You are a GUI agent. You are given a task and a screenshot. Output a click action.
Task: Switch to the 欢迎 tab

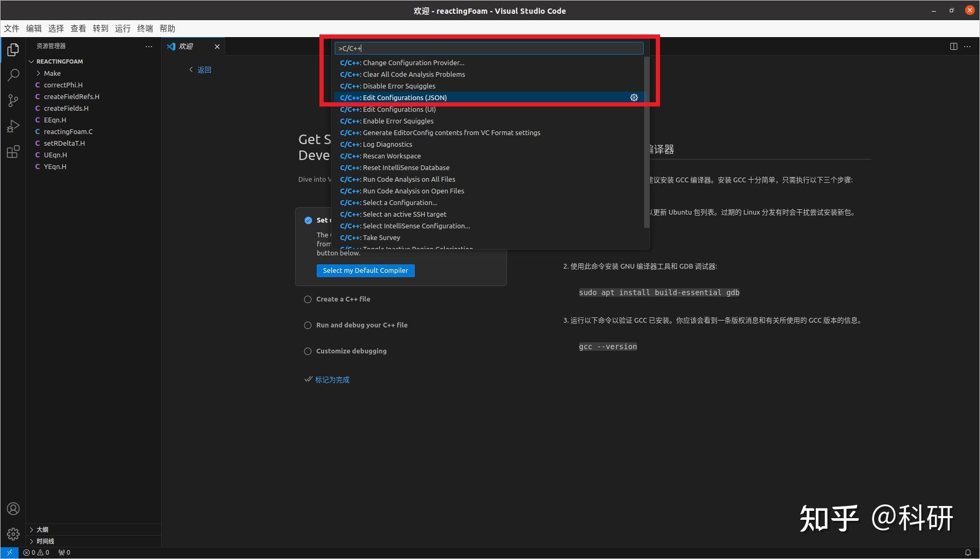[x=186, y=46]
